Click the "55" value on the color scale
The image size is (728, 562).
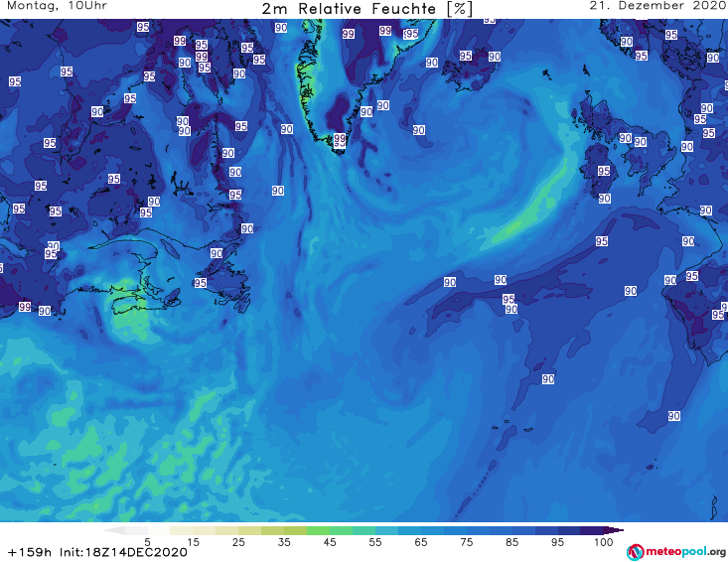click(x=375, y=542)
